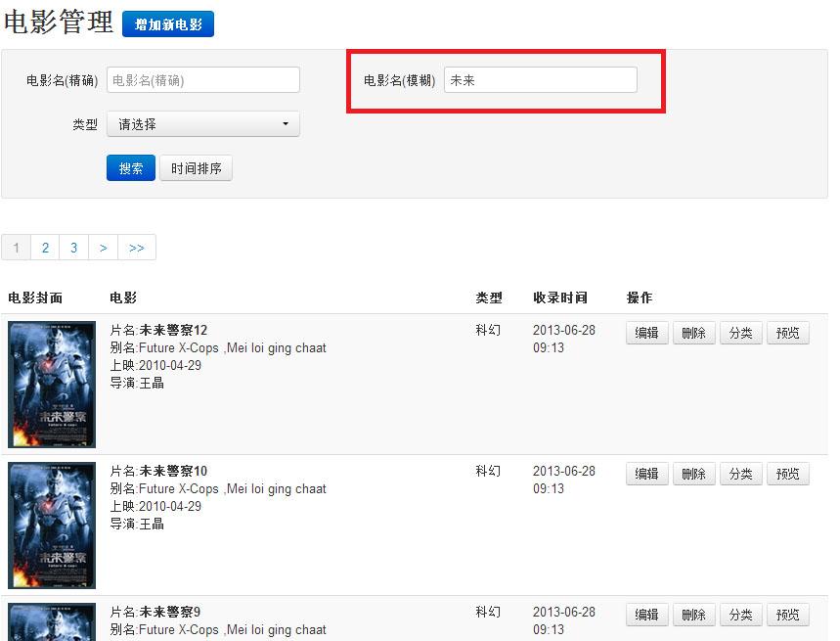Click 预览 for 未来警察12

point(787,333)
